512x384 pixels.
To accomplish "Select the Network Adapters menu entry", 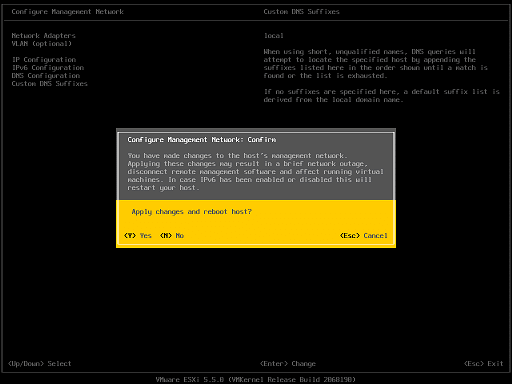I will pos(44,36).
